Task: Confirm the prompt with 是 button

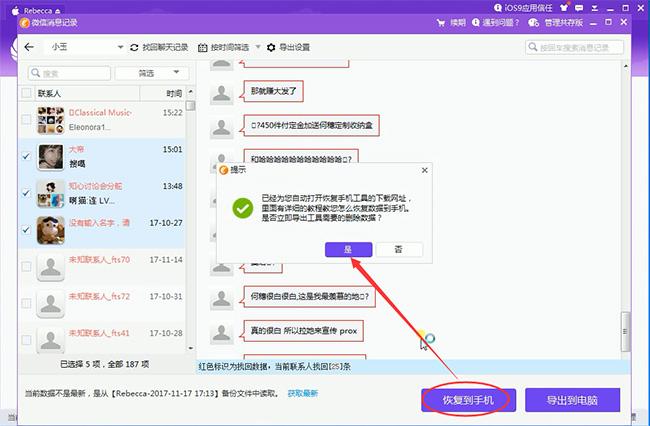Action: 348,249
